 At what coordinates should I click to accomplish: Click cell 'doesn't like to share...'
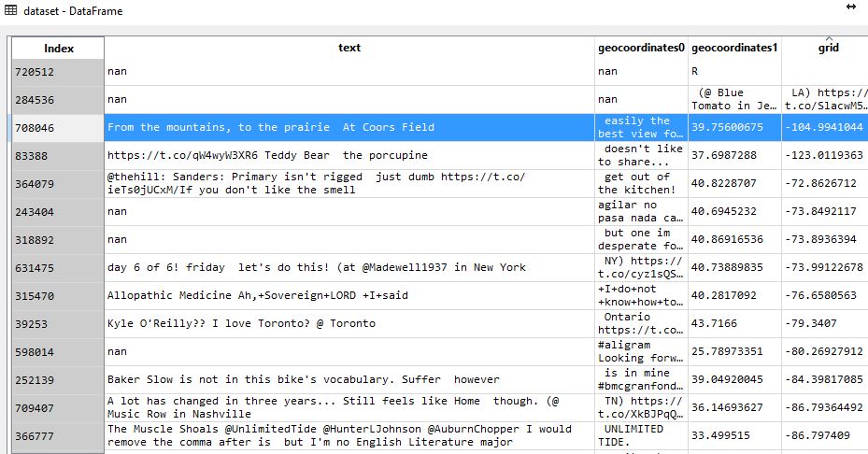(x=641, y=156)
